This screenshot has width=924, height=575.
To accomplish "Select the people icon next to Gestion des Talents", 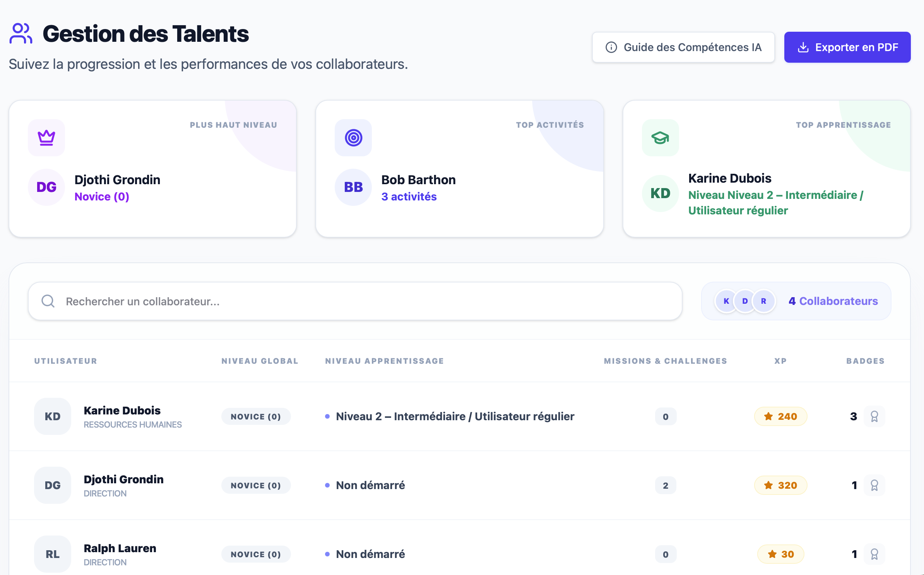I will pyautogui.click(x=21, y=34).
